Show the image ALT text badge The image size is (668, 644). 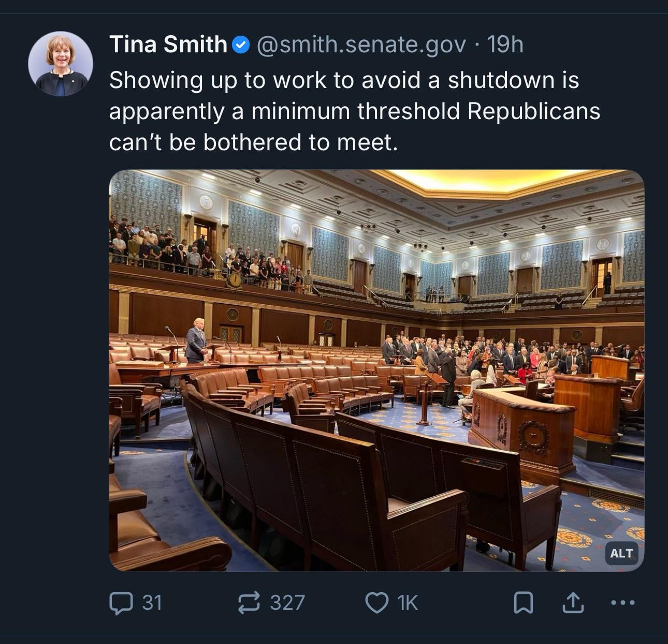(621, 553)
